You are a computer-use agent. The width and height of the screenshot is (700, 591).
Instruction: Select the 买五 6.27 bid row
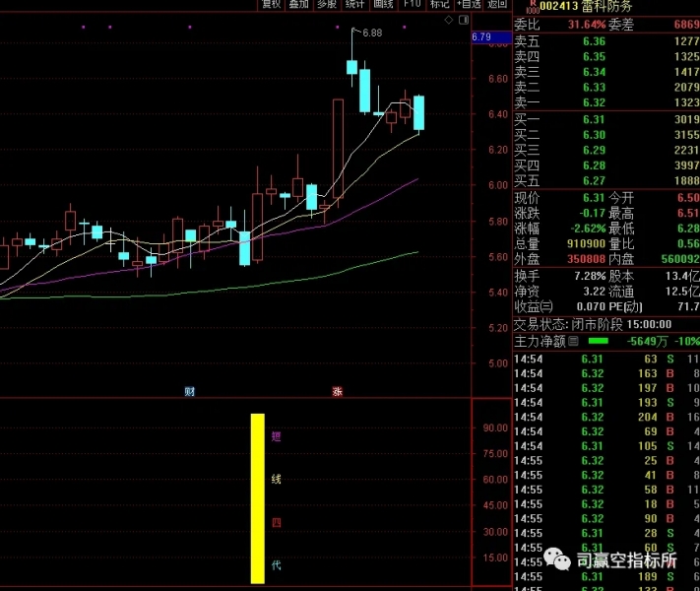(606, 180)
